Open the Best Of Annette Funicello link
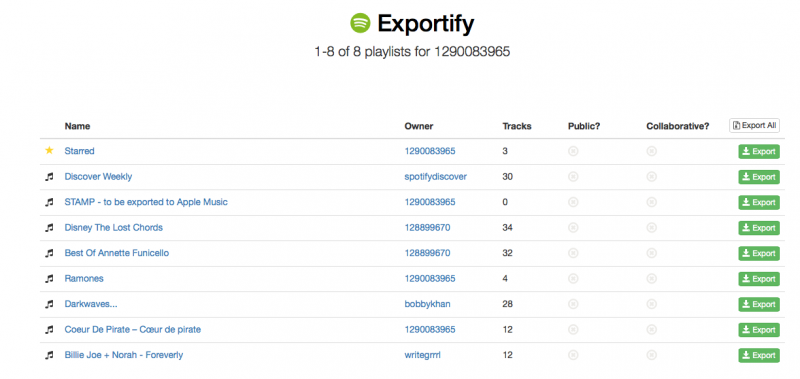The height and width of the screenshot is (379, 800). pos(117,253)
